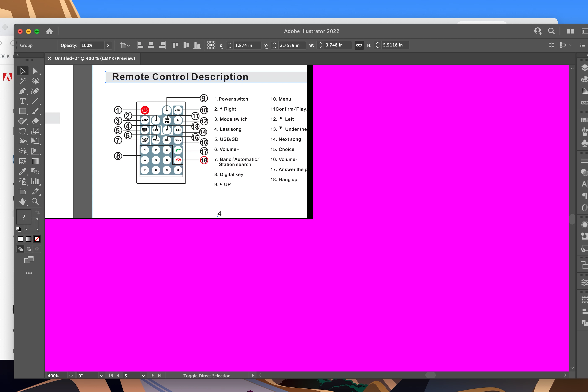Open the Edit Toolbar three-dots menu
The image size is (588, 392).
(29, 273)
